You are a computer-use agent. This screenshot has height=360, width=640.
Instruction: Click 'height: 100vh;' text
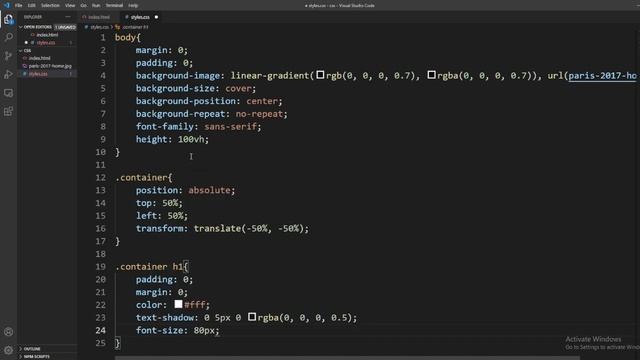coord(172,139)
